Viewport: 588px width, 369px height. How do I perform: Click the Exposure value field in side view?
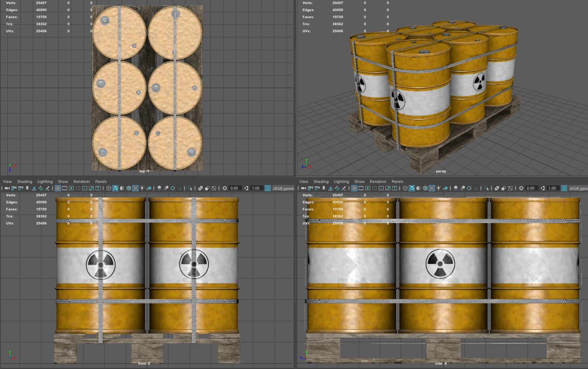coord(531,188)
